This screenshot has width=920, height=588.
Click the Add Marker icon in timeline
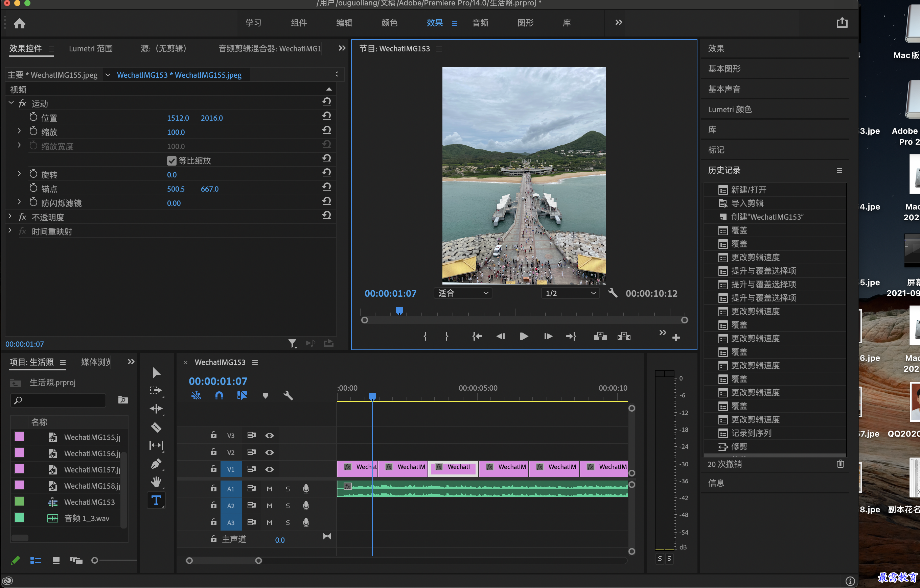pos(265,396)
